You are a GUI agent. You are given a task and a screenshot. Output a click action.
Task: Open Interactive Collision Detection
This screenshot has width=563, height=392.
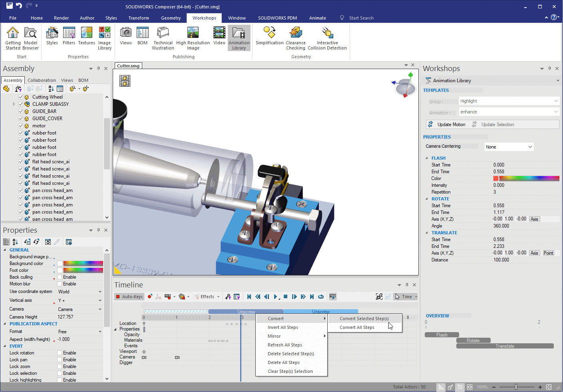click(327, 38)
